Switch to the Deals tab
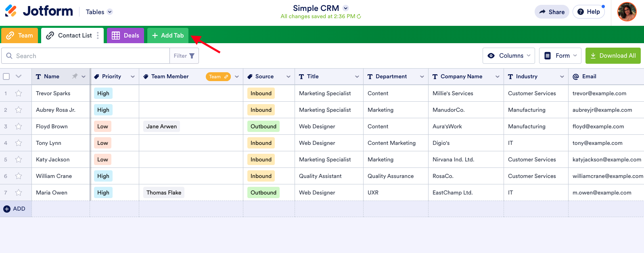Viewport: 644px width, 253px height. tap(125, 36)
